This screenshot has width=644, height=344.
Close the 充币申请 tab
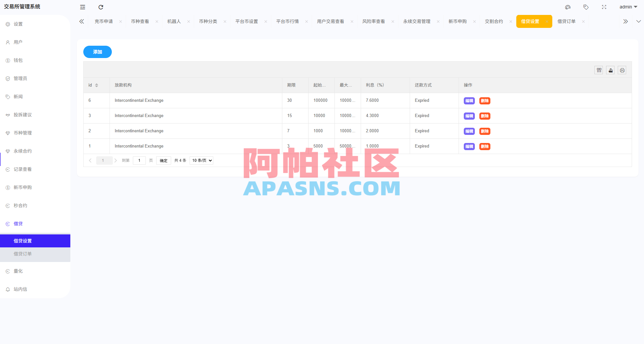[120, 21]
